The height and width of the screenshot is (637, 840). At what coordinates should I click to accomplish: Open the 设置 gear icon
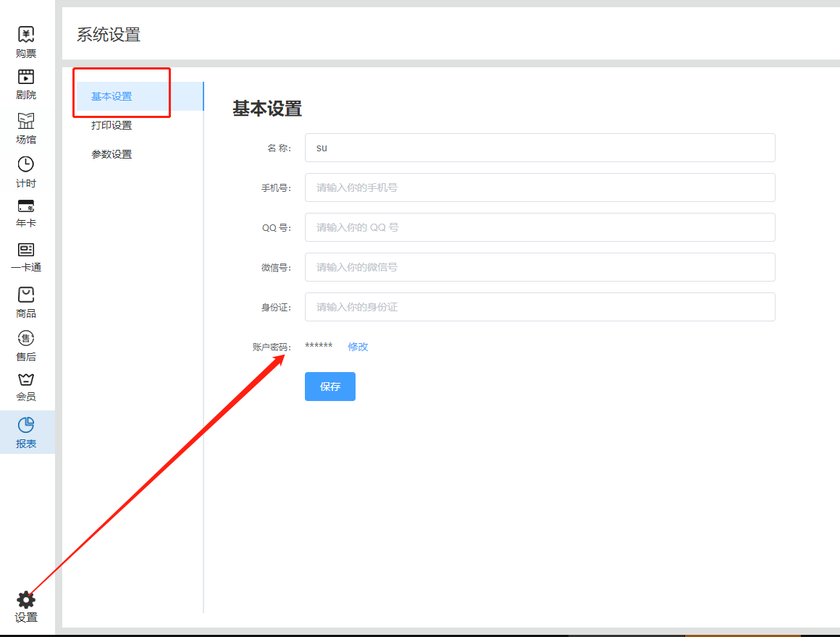click(26, 600)
